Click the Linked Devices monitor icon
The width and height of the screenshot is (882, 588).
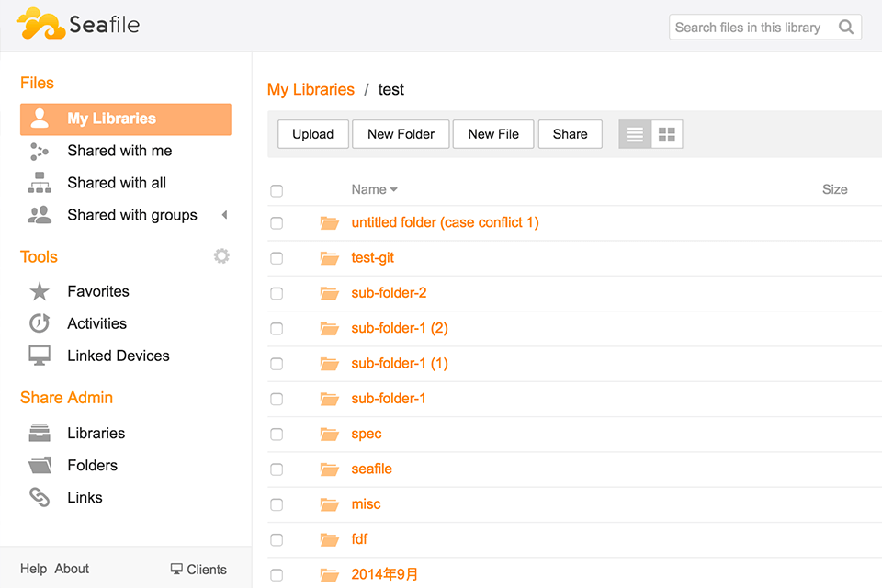[39, 356]
